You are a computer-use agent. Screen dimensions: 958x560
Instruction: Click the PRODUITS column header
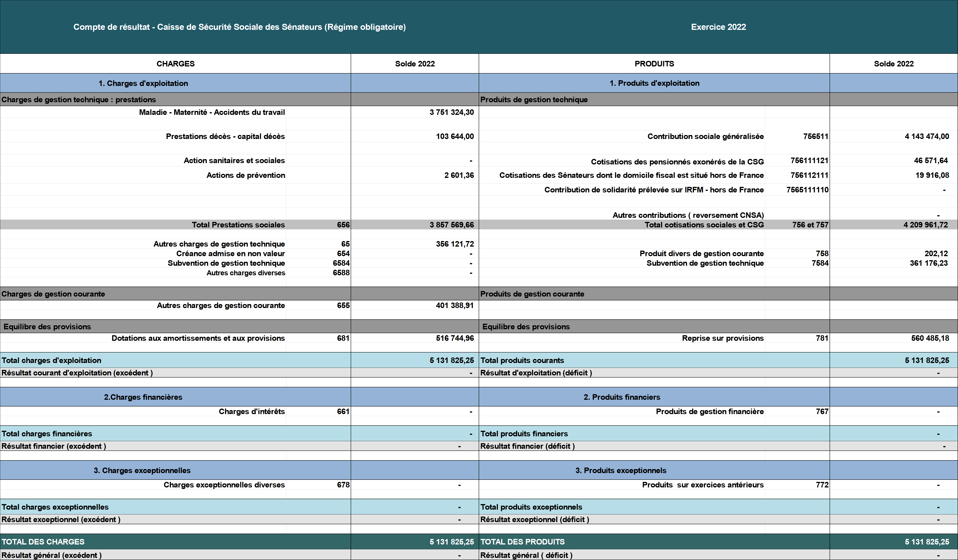coord(654,64)
